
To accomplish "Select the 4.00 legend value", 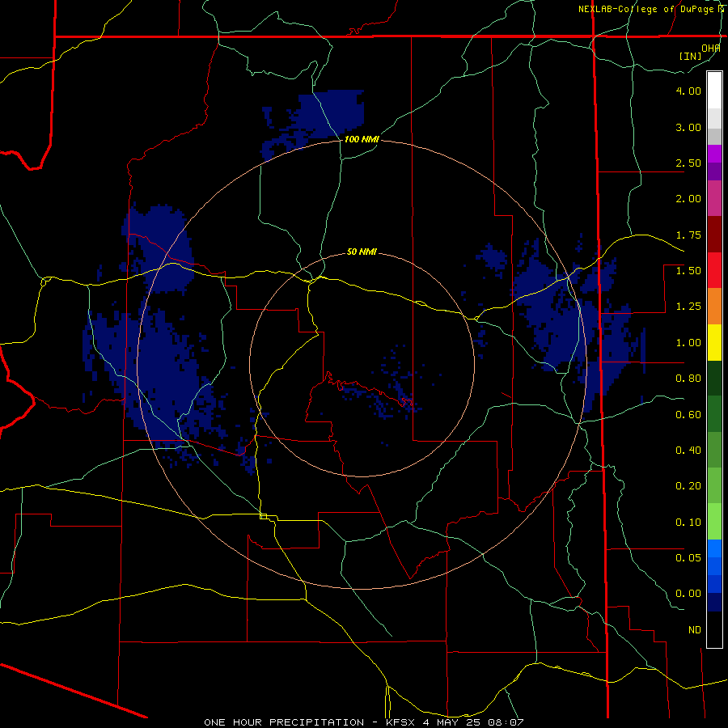I will point(688,91).
